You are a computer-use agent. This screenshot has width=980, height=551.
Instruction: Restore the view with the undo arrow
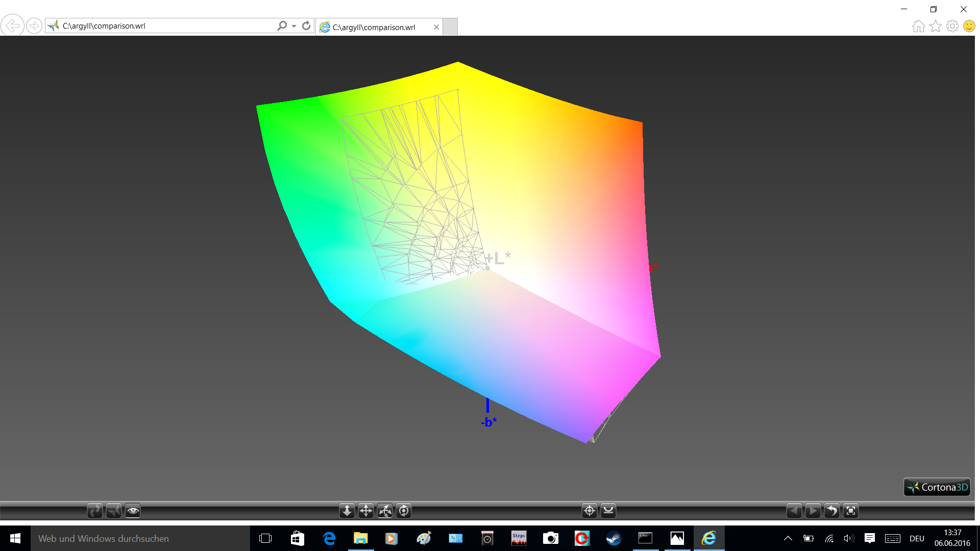click(x=832, y=511)
